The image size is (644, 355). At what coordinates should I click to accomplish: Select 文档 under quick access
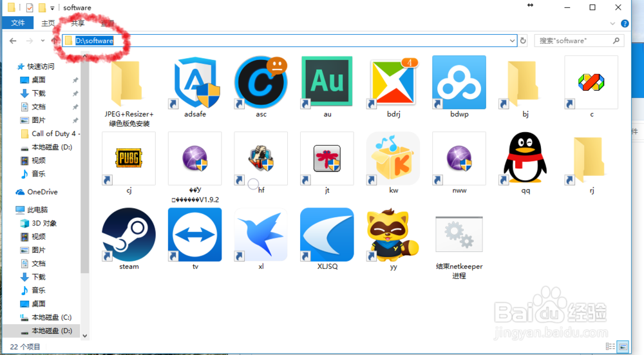pos(39,107)
